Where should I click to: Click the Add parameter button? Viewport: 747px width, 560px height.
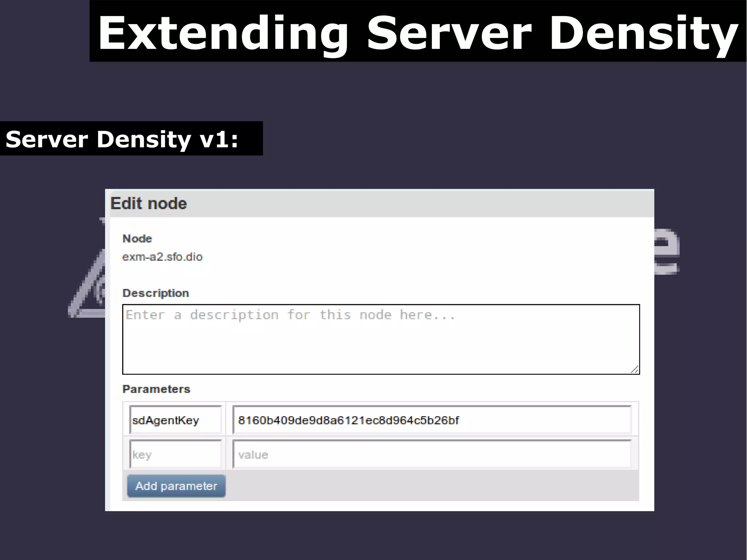[x=176, y=486]
